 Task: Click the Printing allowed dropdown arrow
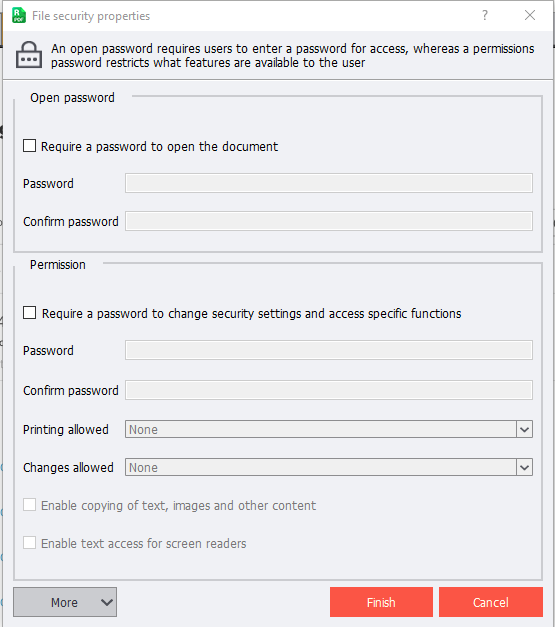(x=524, y=429)
